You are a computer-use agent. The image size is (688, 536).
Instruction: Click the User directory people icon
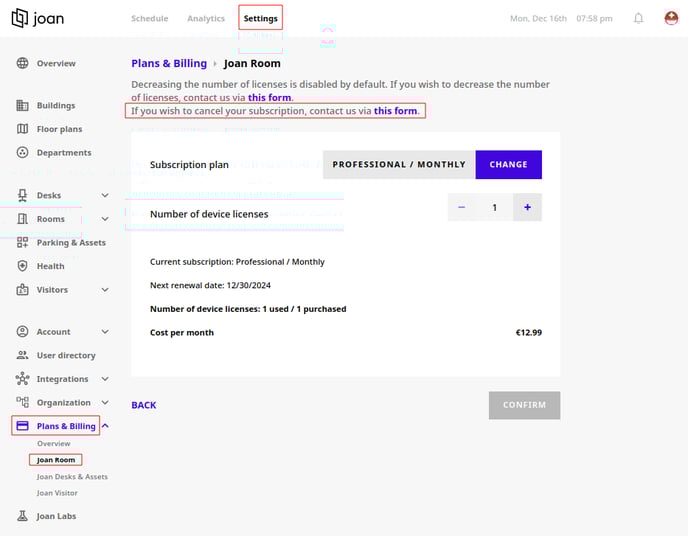click(x=22, y=355)
